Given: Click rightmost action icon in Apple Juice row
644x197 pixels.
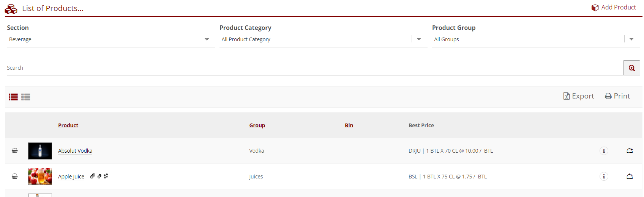Looking at the screenshot, I should (x=630, y=177).
